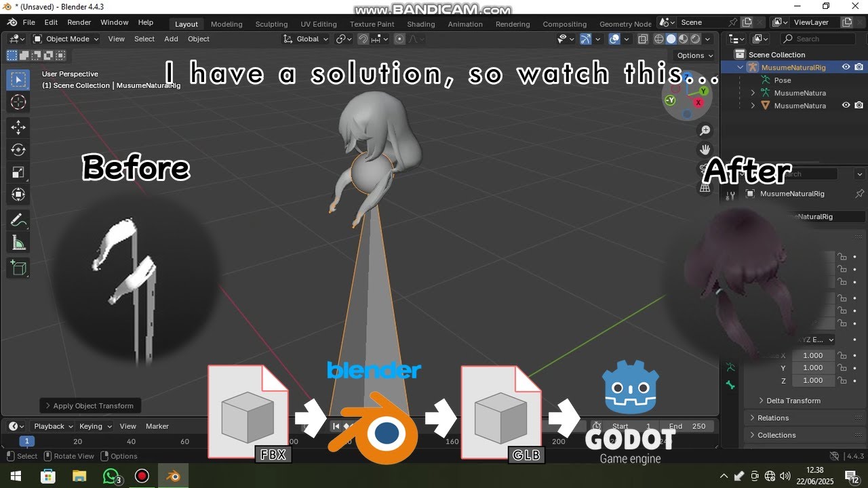Image resolution: width=868 pixels, height=488 pixels.
Task: Open object visibility and selectability dropdown
Action: tap(565, 39)
